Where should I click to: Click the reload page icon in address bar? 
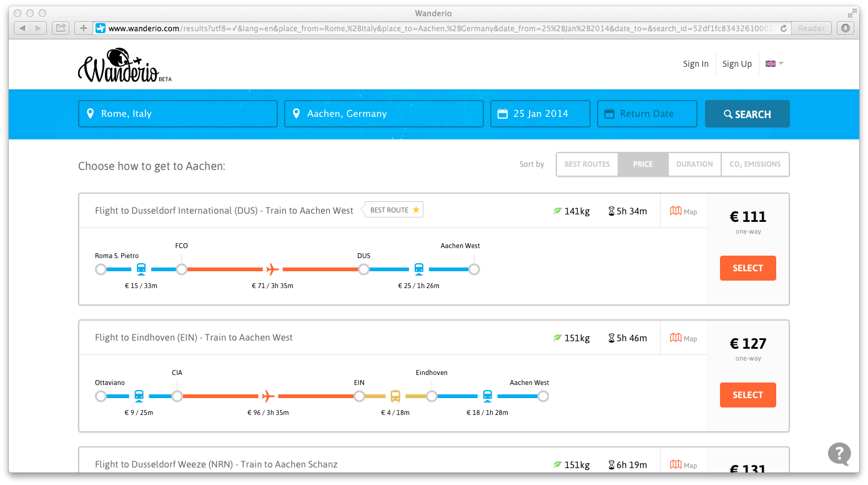tap(783, 28)
